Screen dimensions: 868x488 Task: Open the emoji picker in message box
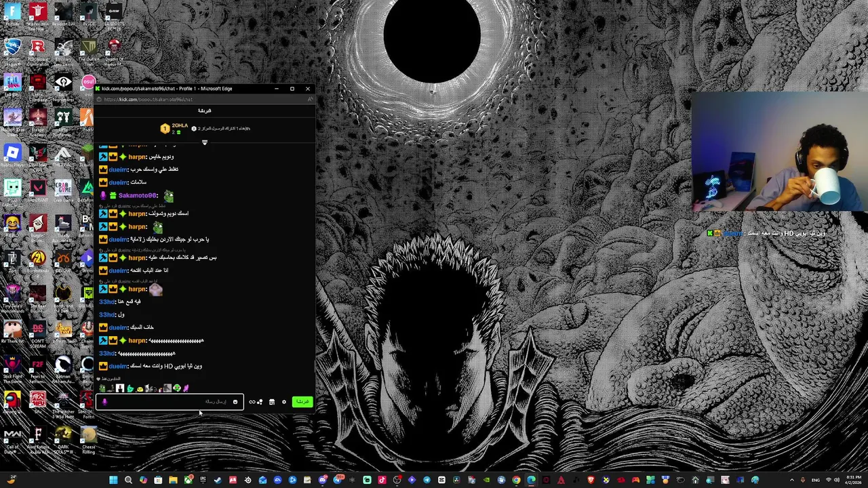tap(235, 402)
